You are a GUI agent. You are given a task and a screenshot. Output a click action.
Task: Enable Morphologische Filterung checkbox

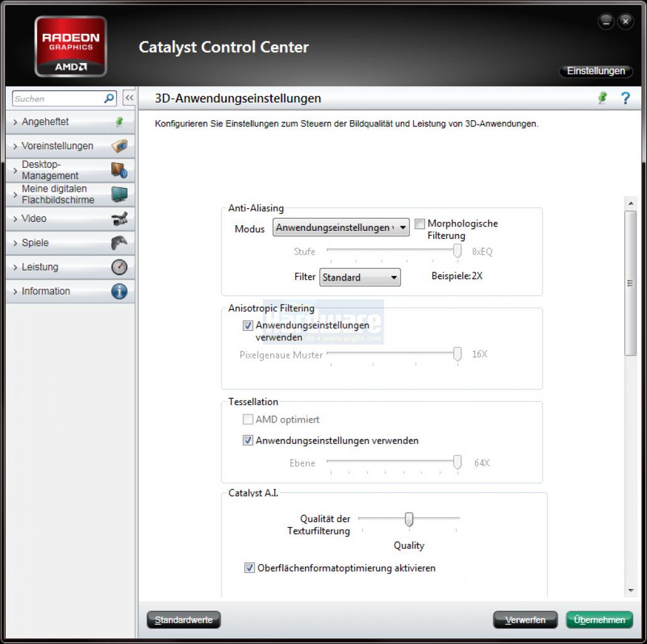pos(419,224)
